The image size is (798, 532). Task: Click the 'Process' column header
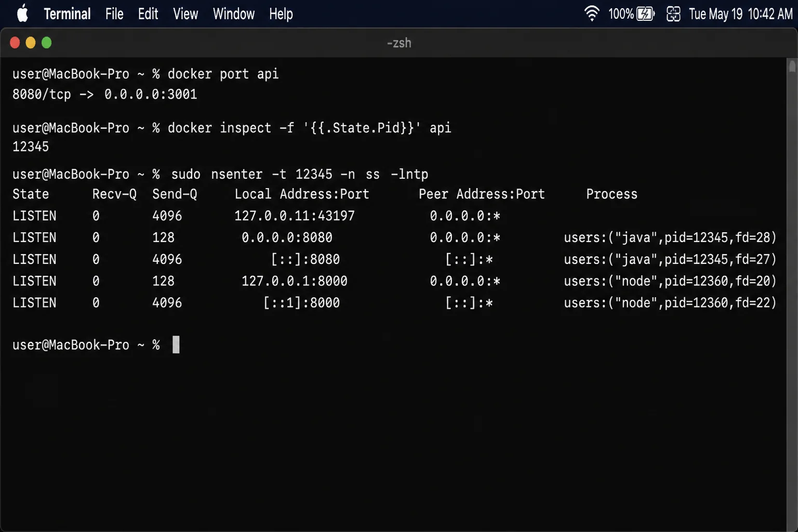pos(611,194)
